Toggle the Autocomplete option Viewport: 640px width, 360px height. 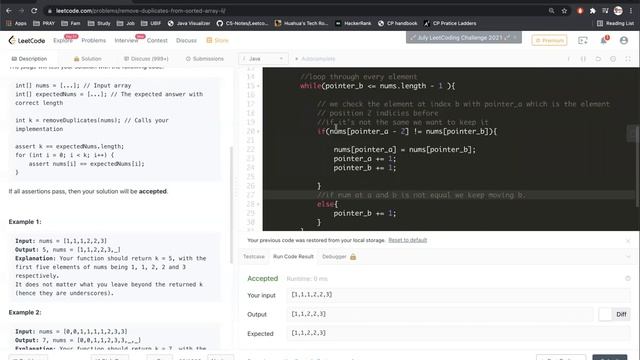315,59
